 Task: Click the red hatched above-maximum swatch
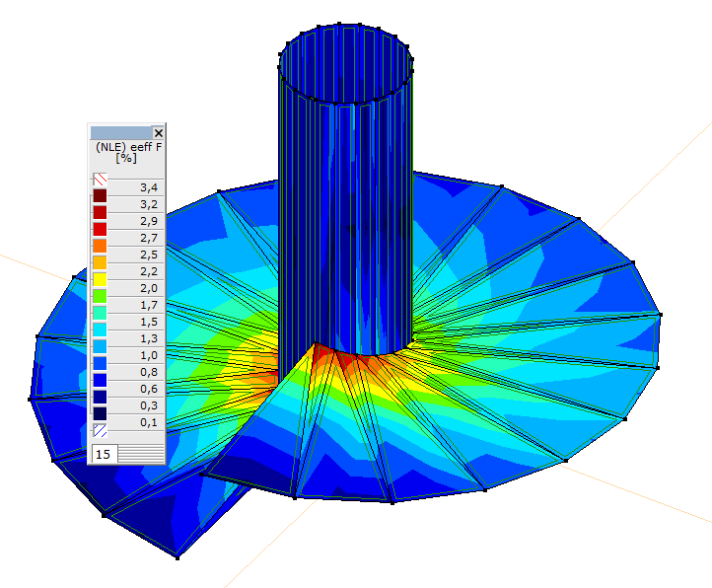click(100, 179)
